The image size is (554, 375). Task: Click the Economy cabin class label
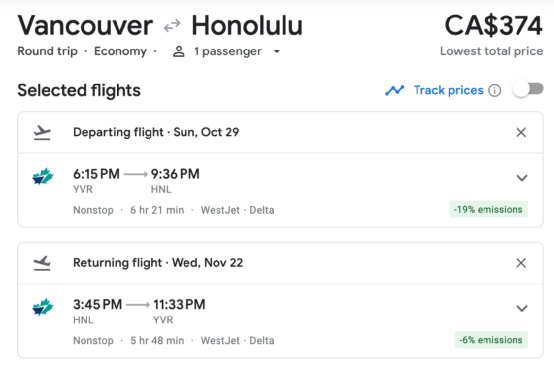(x=120, y=51)
